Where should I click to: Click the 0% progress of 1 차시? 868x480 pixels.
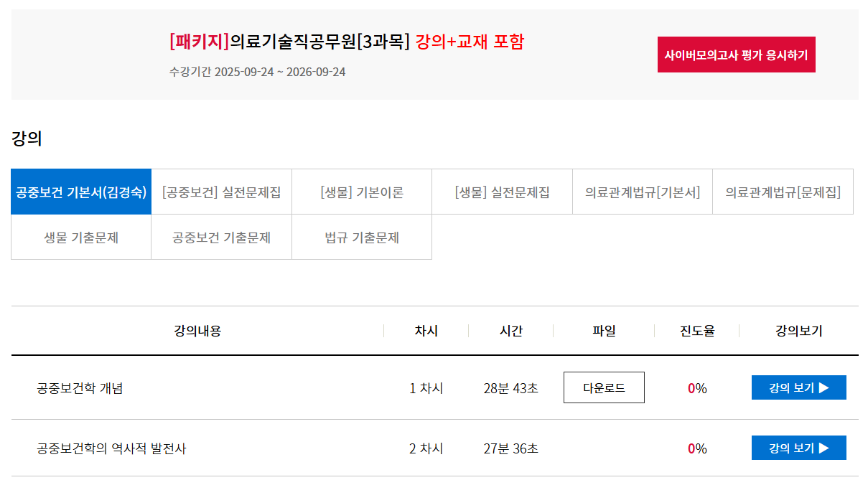pyautogui.click(x=697, y=389)
